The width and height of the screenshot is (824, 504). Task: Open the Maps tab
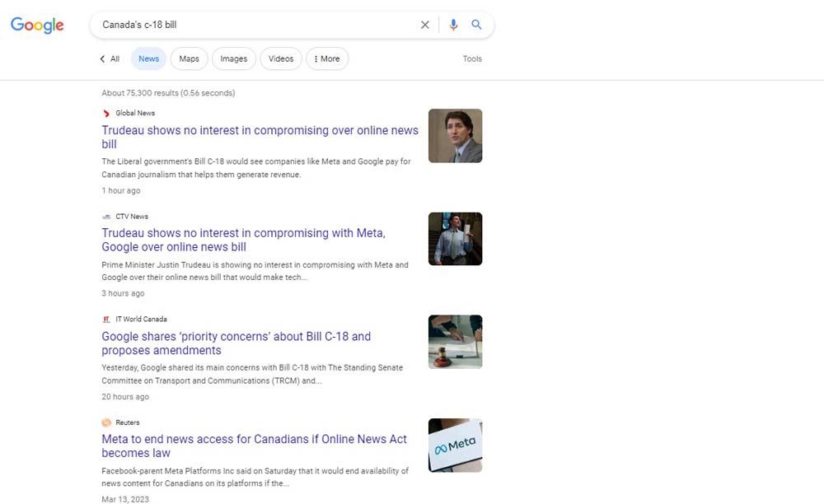pyautogui.click(x=190, y=58)
